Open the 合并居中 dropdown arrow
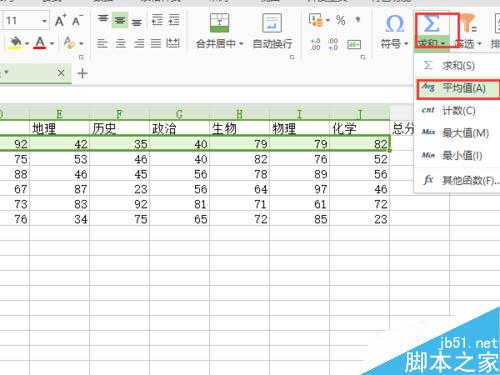The width and height of the screenshot is (500, 375). [x=241, y=44]
